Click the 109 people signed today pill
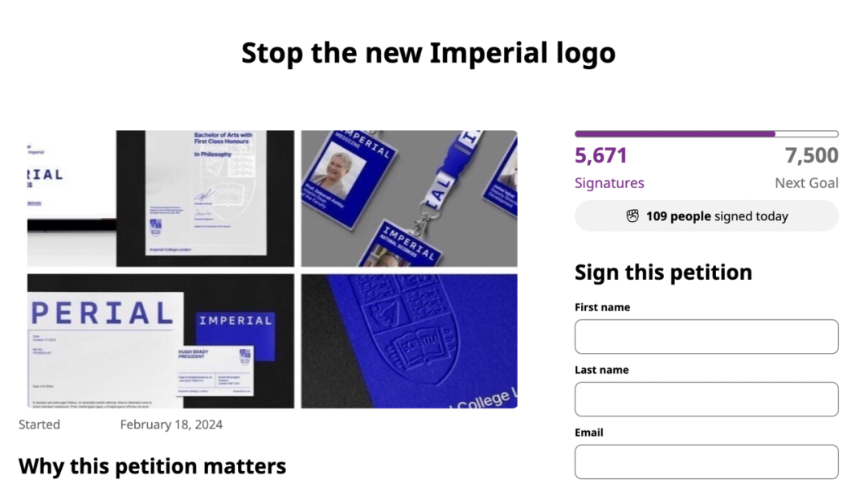This screenshot has width=868, height=488. coord(706,216)
